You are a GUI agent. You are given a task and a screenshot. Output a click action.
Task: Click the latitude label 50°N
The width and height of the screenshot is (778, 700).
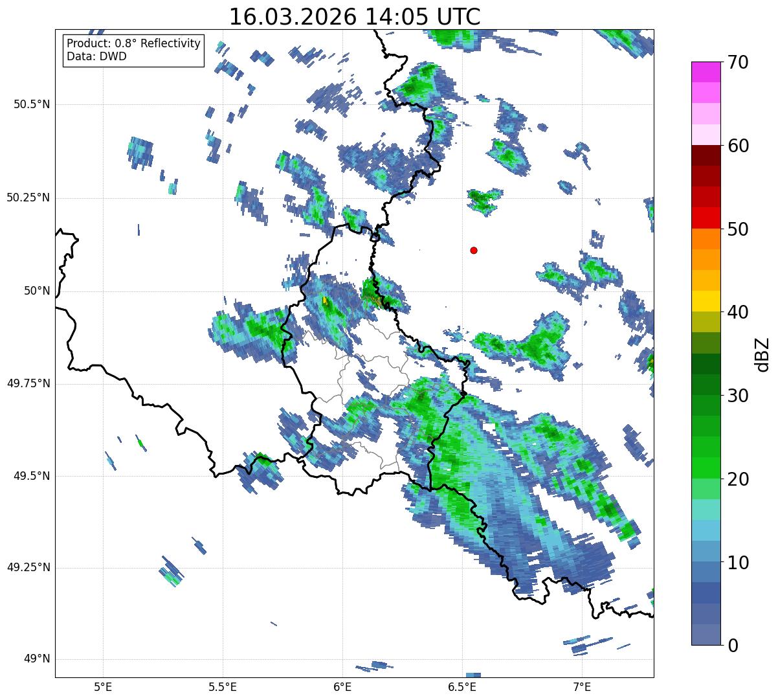coord(36,291)
